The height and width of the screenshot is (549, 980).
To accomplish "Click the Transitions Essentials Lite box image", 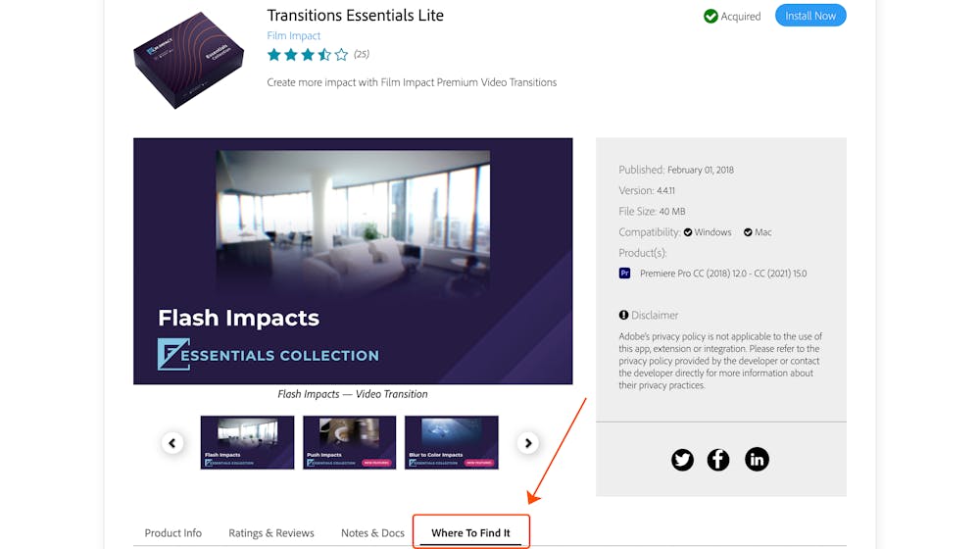I will click(x=189, y=60).
